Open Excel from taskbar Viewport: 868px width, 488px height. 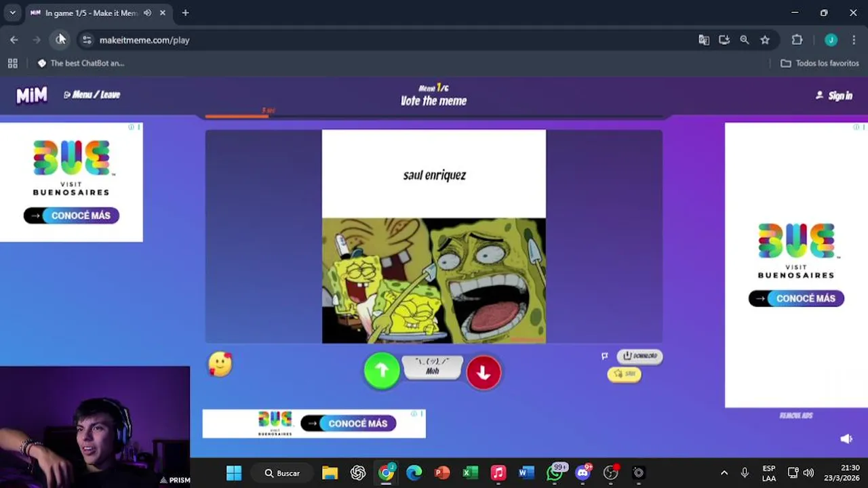[x=470, y=473]
